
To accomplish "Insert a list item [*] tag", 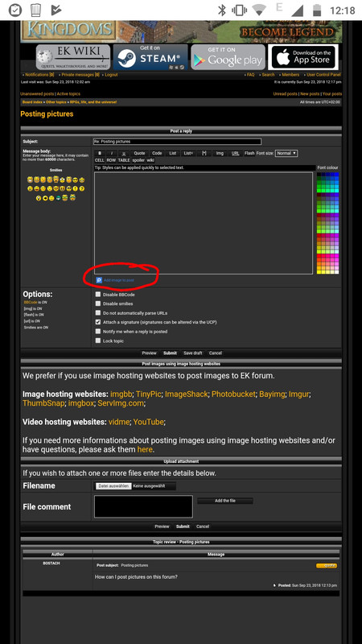I will pos(204,153).
